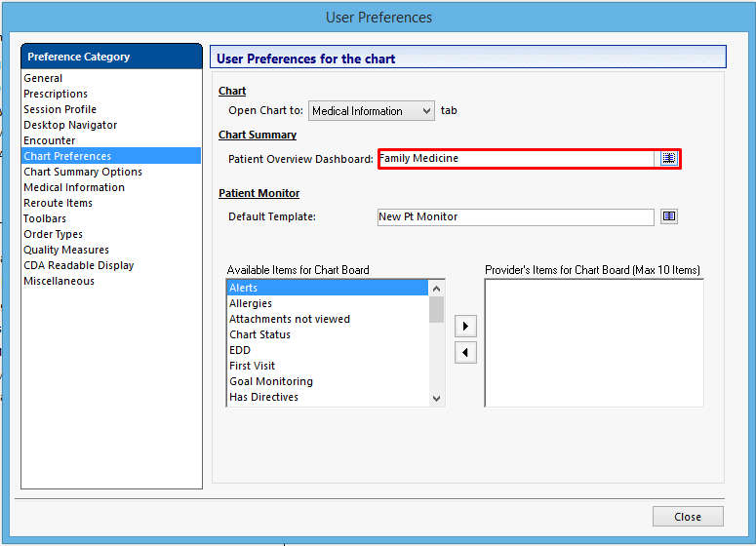Expand the Open Chart to dropdown
Image resolution: width=756 pixels, height=546 pixels.
tap(372, 111)
